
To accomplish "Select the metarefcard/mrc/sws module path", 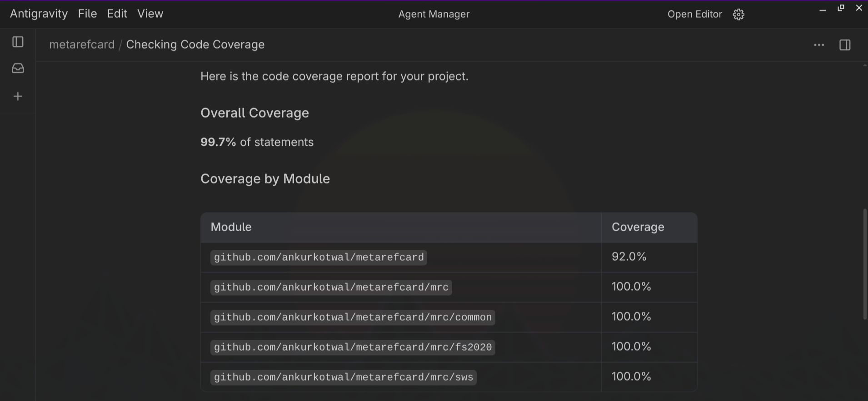I will coord(343,377).
